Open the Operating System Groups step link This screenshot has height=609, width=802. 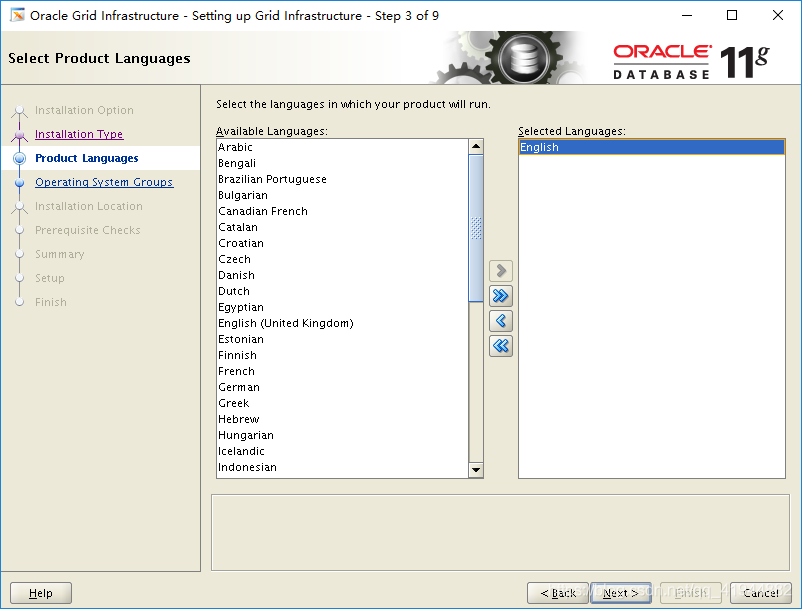point(104,182)
